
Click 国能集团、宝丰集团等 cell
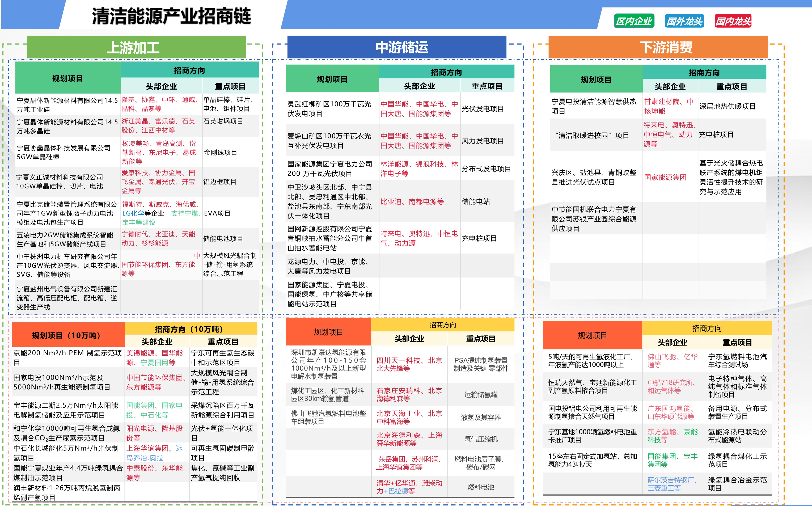point(673,460)
